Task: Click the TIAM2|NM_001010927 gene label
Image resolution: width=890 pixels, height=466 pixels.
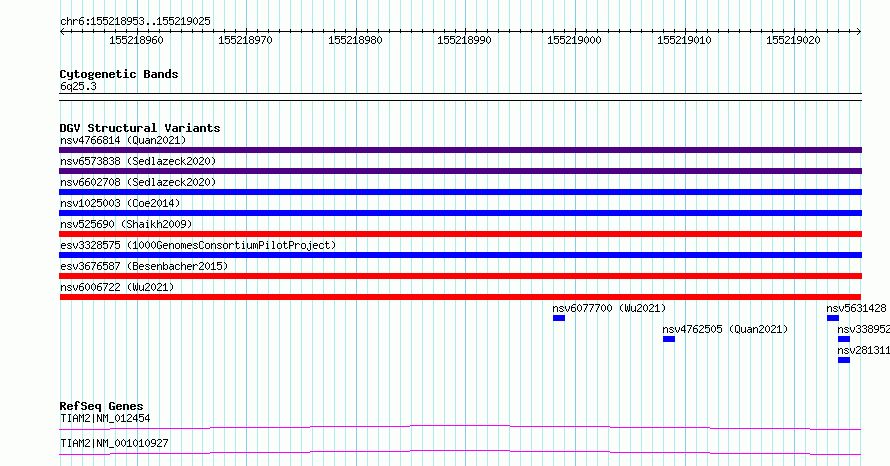Action: pos(114,443)
